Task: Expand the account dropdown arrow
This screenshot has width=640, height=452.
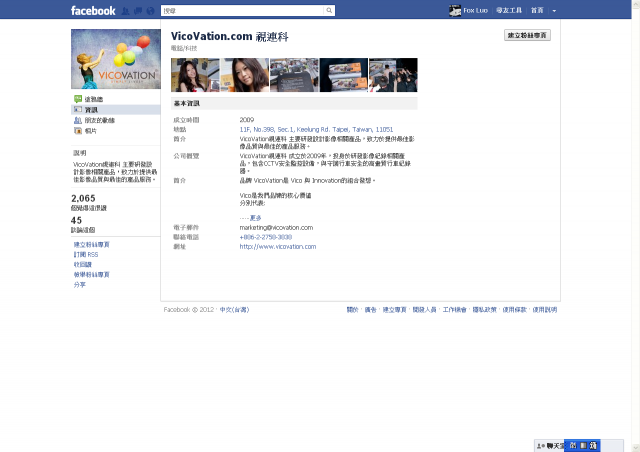Action: click(x=554, y=11)
